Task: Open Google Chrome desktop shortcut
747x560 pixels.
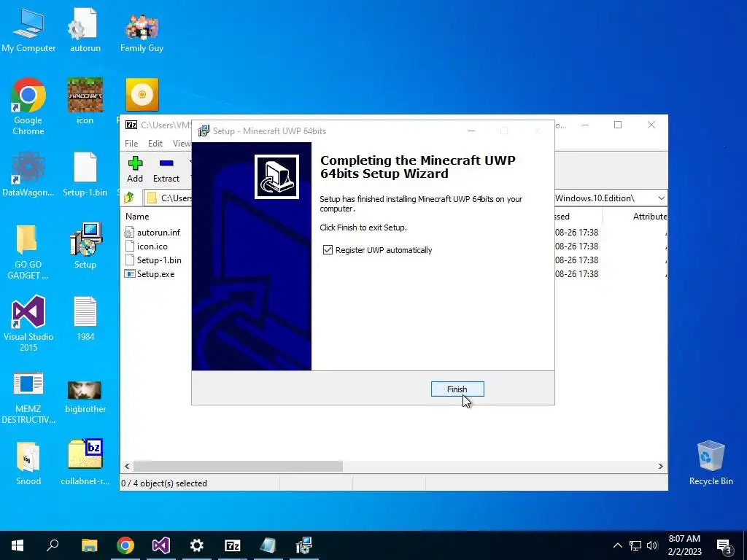Action: click(x=28, y=106)
